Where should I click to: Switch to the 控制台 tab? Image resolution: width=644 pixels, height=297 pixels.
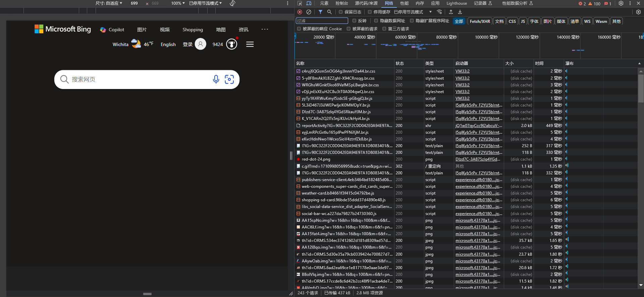coord(341,3)
